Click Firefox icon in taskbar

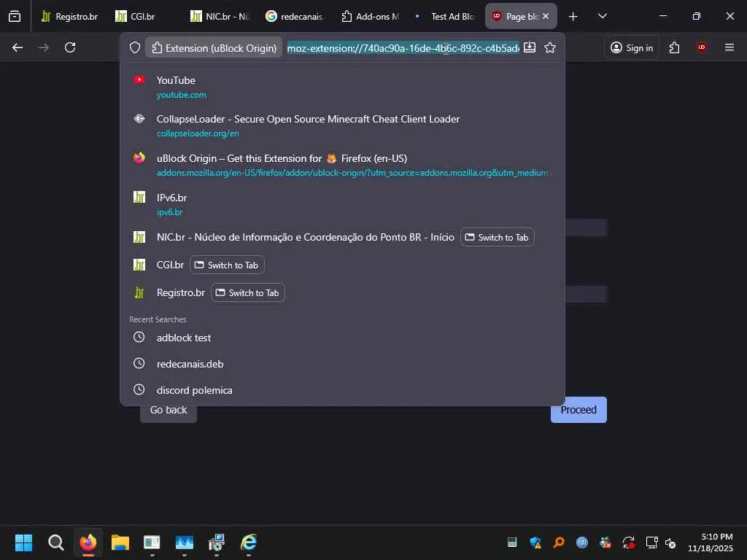tap(88, 542)
